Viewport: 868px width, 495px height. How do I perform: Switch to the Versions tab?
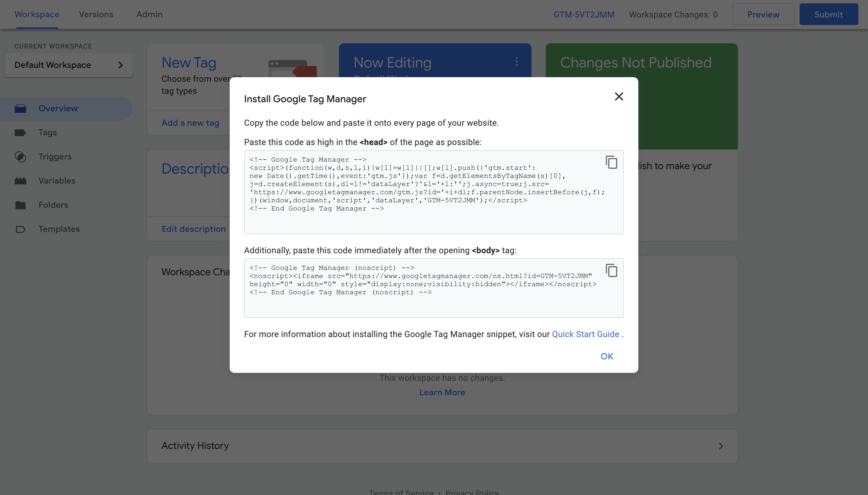coord(96,14)
